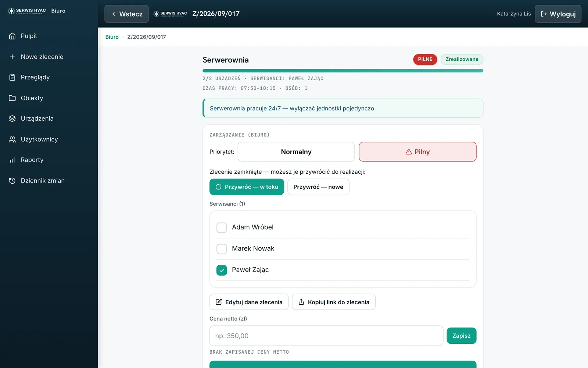
Task: Click the Obiekty folder icon
Action: pyautogui.click(x=12, y=98)
